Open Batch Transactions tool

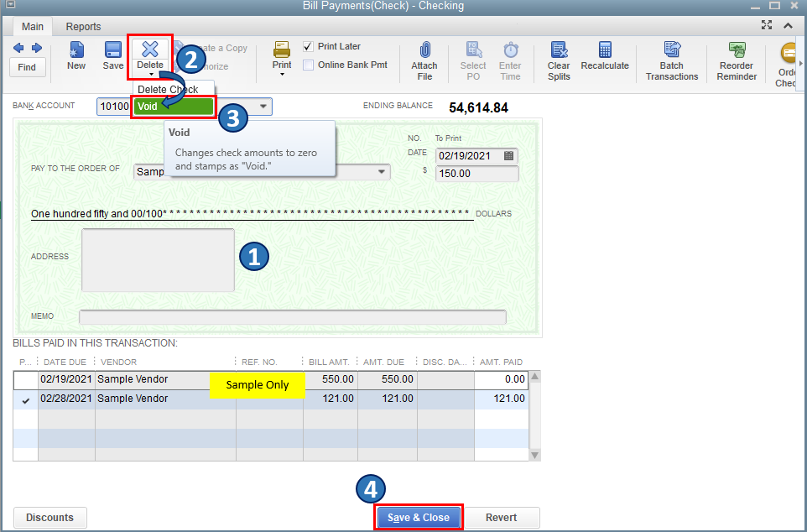(672, 60)
